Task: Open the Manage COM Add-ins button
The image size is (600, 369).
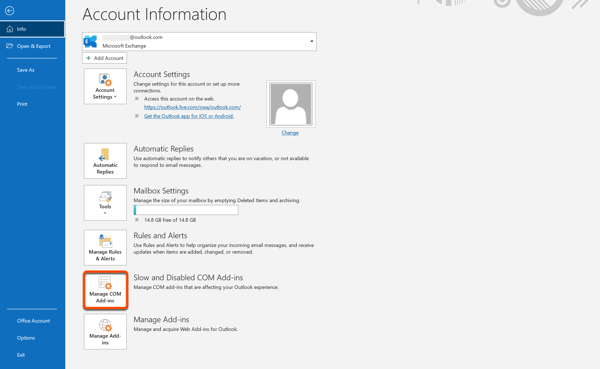Action: click(x=105, y=290)
